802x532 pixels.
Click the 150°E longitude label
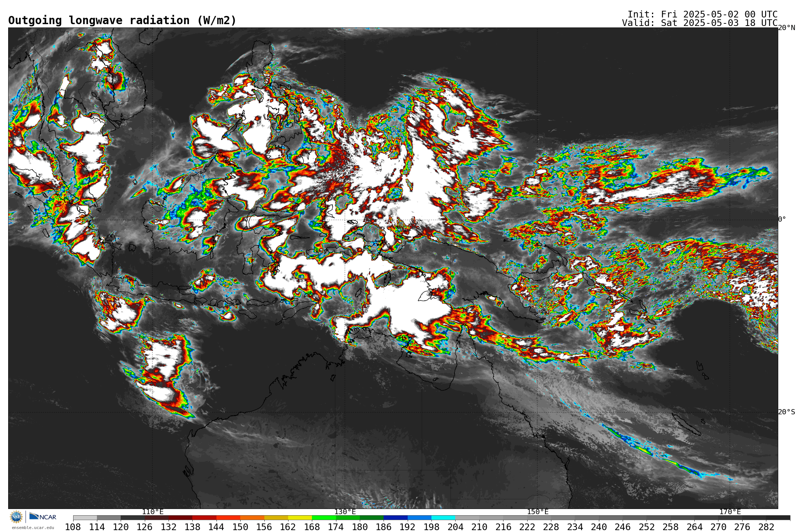tap(538, 512)
